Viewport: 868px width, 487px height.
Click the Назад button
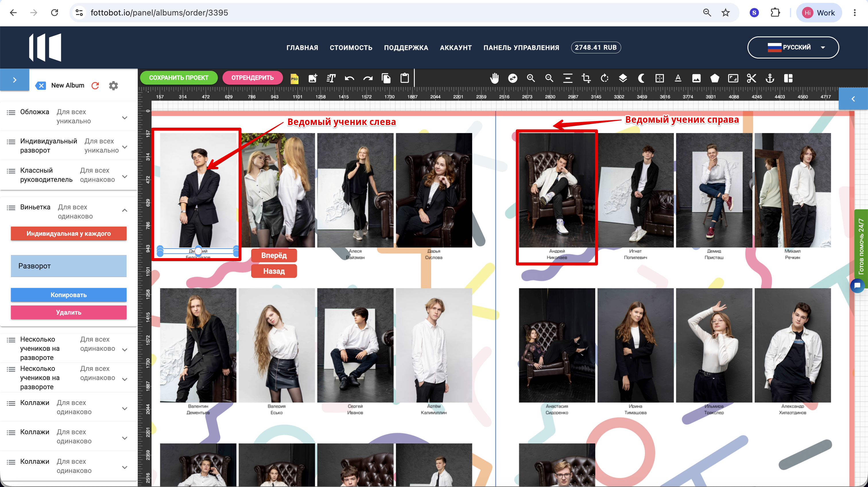[274, 271]
